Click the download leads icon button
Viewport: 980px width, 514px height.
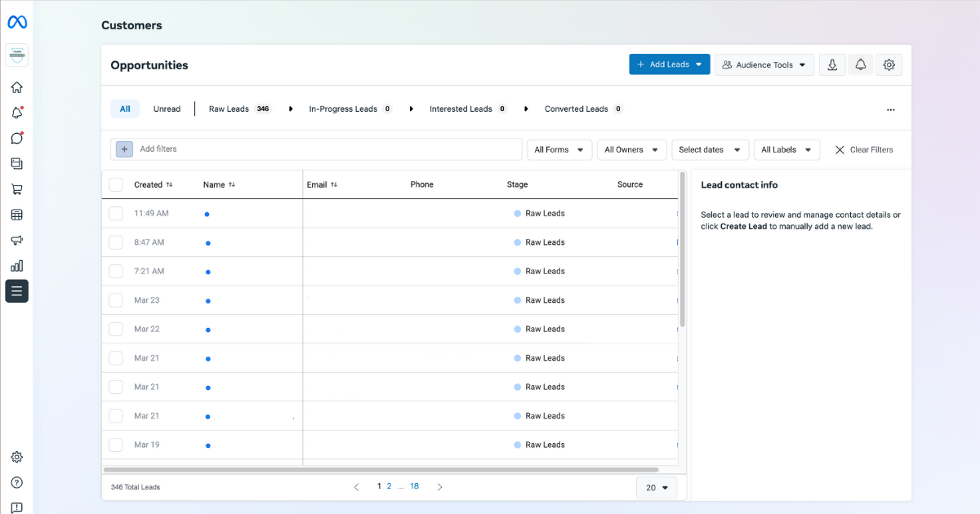[832, 64]
